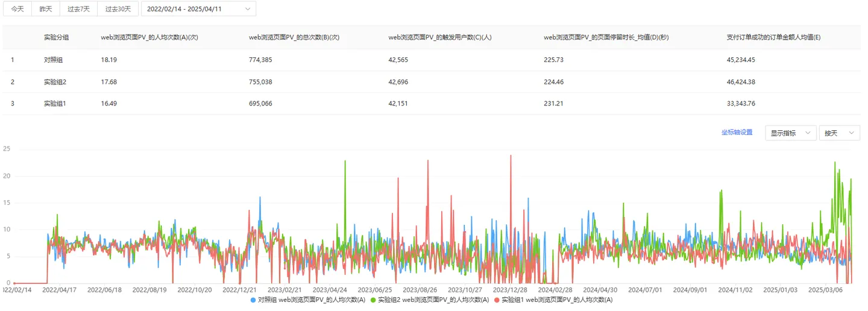Click the 实验组2 web浏览页面PV legend label
The width and height of the screenshot is (868, 311).
click(x=433, y=300)
